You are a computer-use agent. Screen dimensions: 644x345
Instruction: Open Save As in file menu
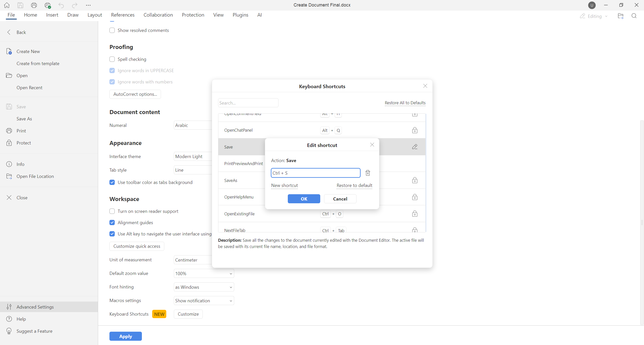coord(24,119)
